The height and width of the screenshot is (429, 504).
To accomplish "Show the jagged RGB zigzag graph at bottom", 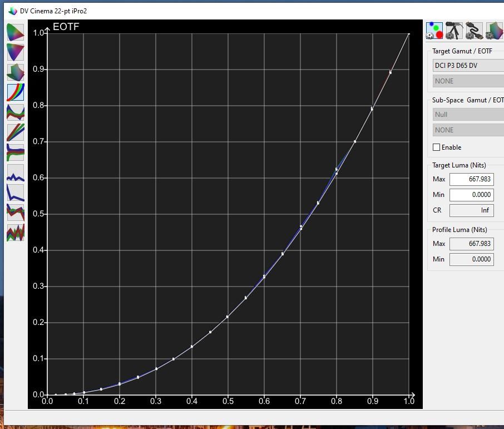I will (16, 233).
